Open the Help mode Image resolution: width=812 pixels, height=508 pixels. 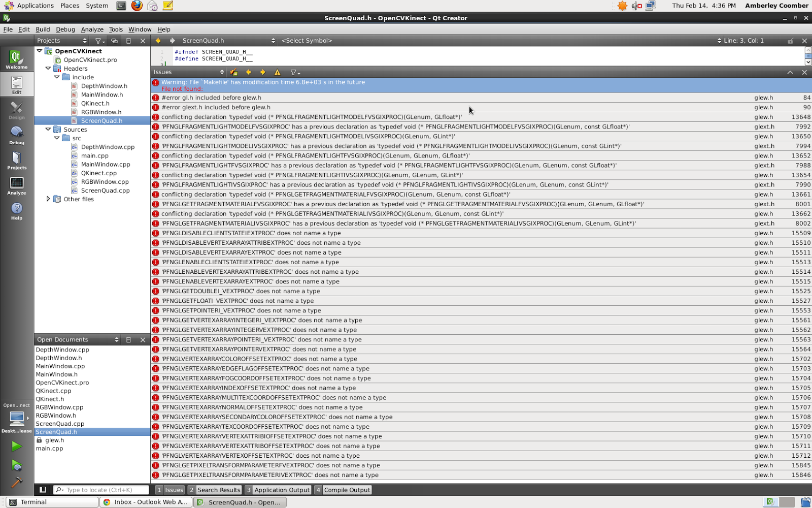tap(17, 211)
